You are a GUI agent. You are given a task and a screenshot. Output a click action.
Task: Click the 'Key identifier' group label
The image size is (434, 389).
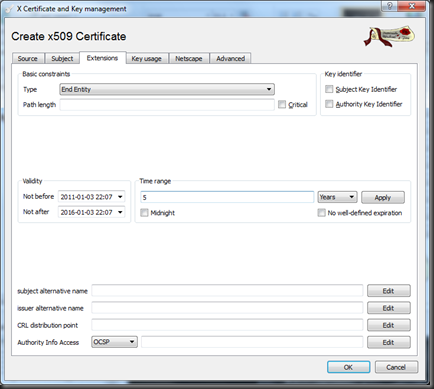343,74
